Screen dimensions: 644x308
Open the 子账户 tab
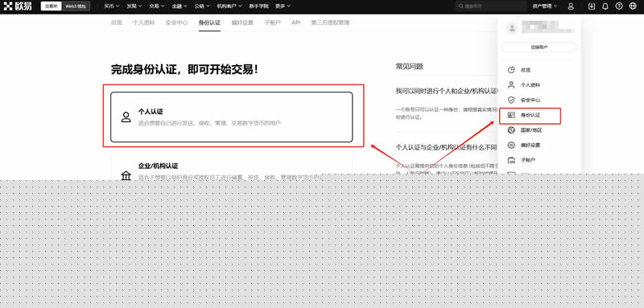pyautogui.click(x=272, y=23)
